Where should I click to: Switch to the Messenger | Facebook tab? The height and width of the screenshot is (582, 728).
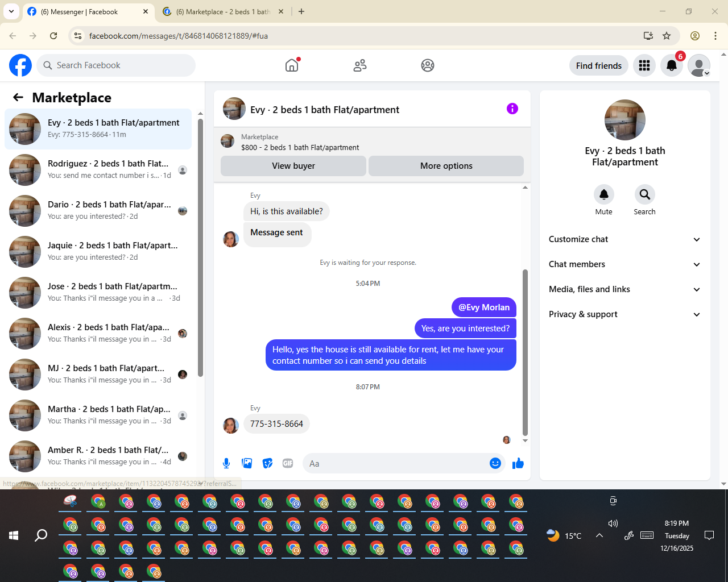(x=88, y=11)
